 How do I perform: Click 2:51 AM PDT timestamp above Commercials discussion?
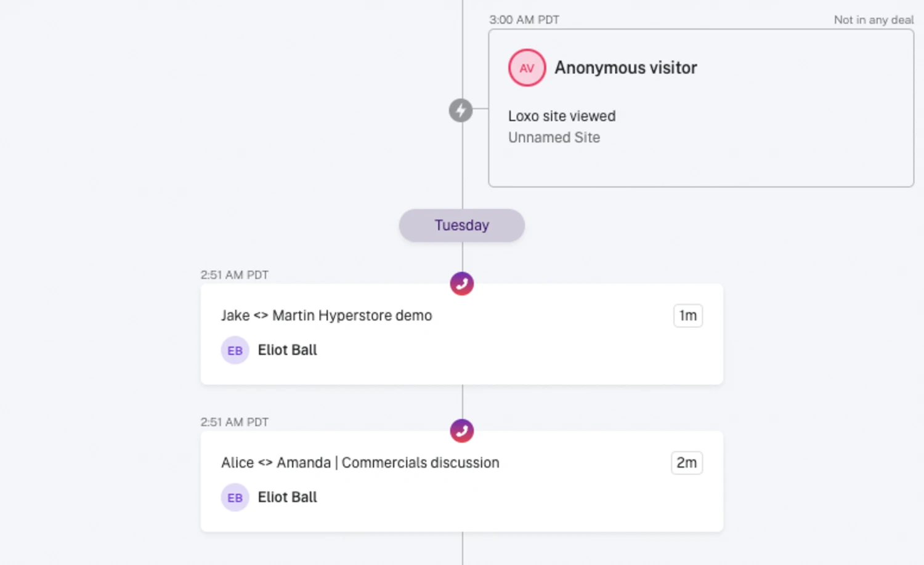click(x=234, y=422)
